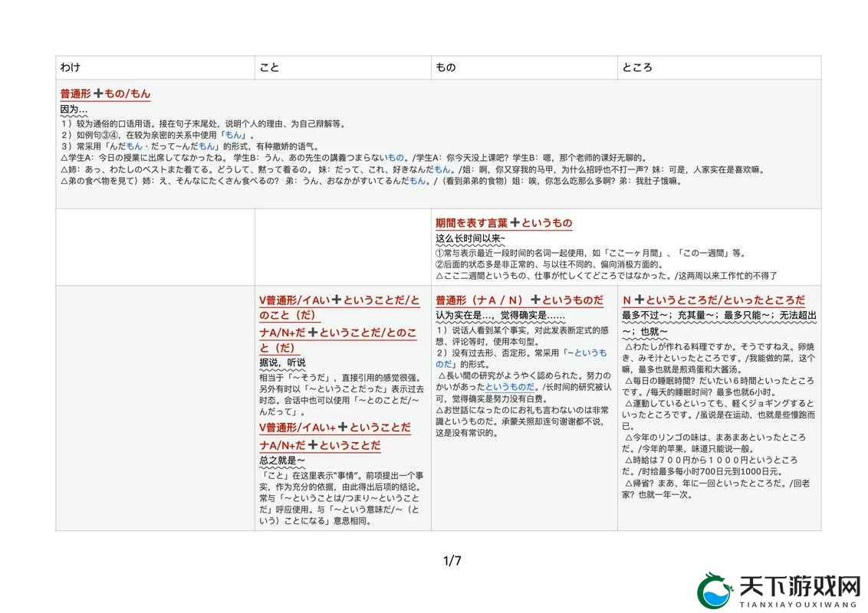Click the example starting △ここ二週間というもの

pos(607,276)
